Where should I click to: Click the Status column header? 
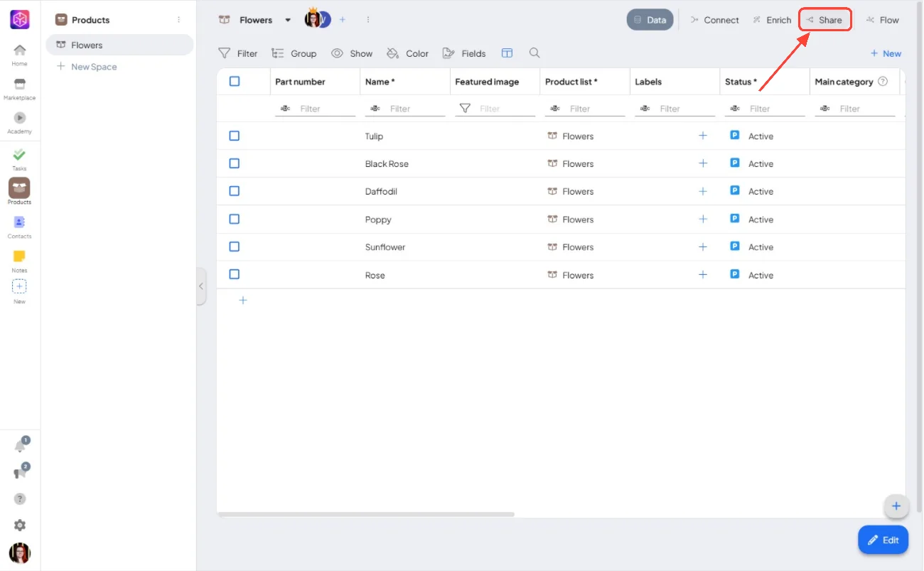(x=741, y=82)
